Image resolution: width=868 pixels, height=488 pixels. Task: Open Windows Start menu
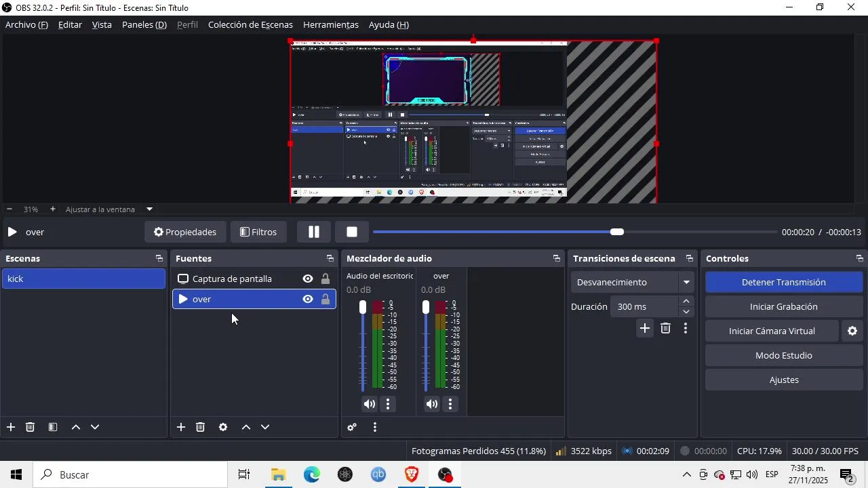16,474
